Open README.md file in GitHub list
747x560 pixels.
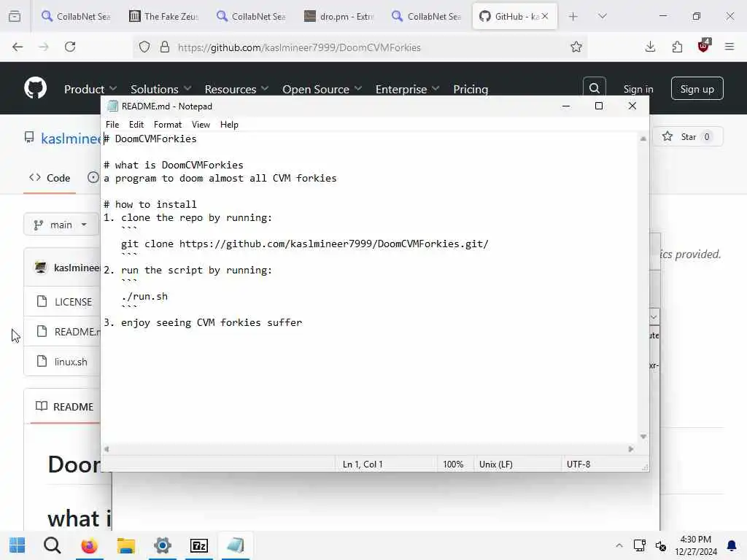(x=77, y=332)
